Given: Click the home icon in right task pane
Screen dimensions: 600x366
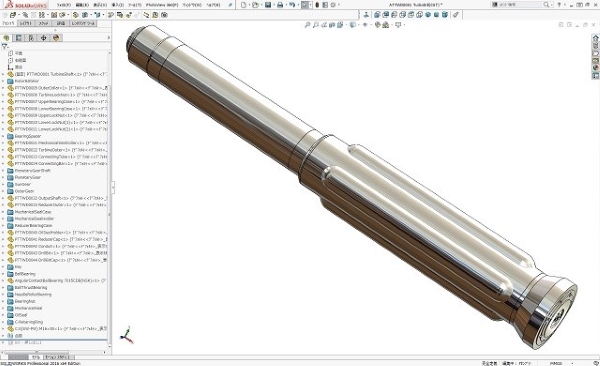Looking at the screenshot, I should click(596, 38).
